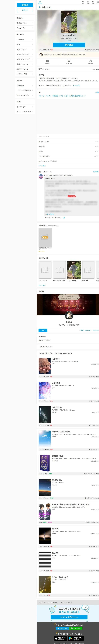
Task: Expand 公式コンテスト sidebar chevron
Action: pos(32,23)
